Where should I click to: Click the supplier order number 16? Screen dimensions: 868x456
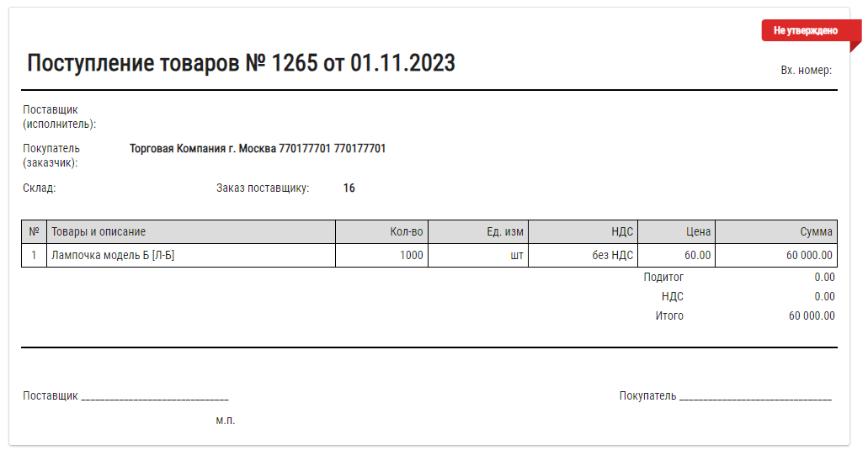pos(349,188)
